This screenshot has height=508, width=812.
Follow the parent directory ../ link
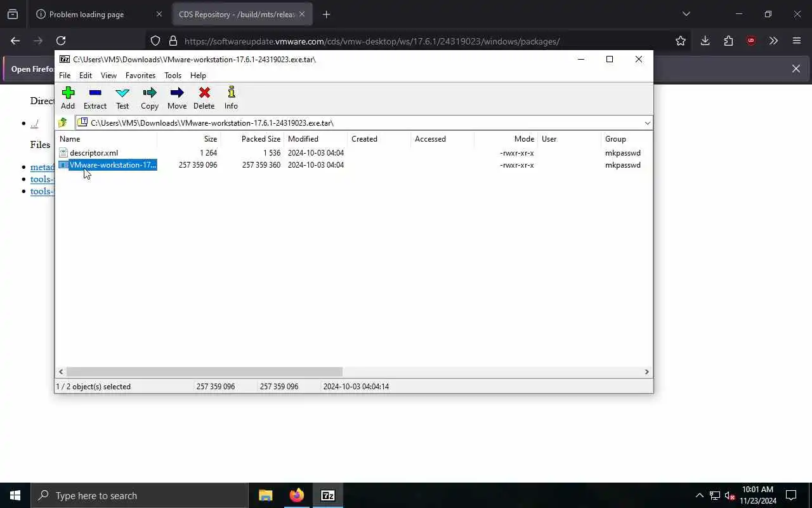[x=34, y=123]
